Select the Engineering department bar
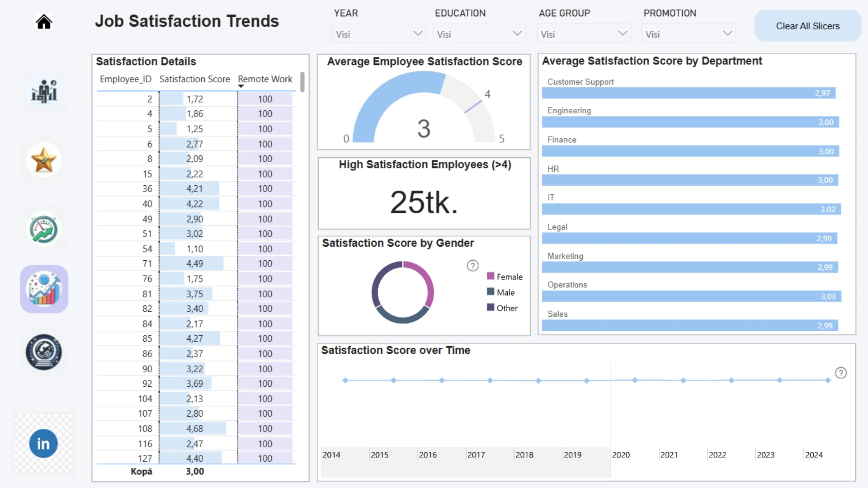868x488 pixels. pyautogui.click(x=690, y=122)
